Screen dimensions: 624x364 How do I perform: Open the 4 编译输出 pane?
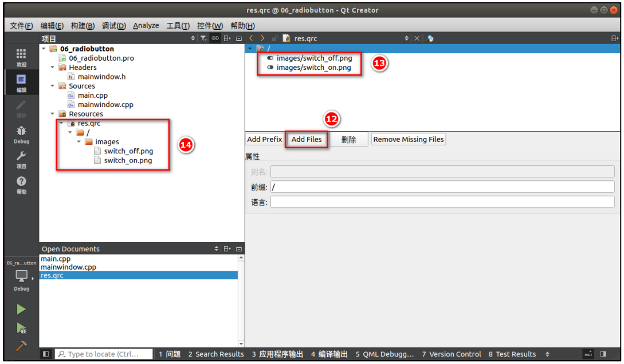(x=329, y=354)
